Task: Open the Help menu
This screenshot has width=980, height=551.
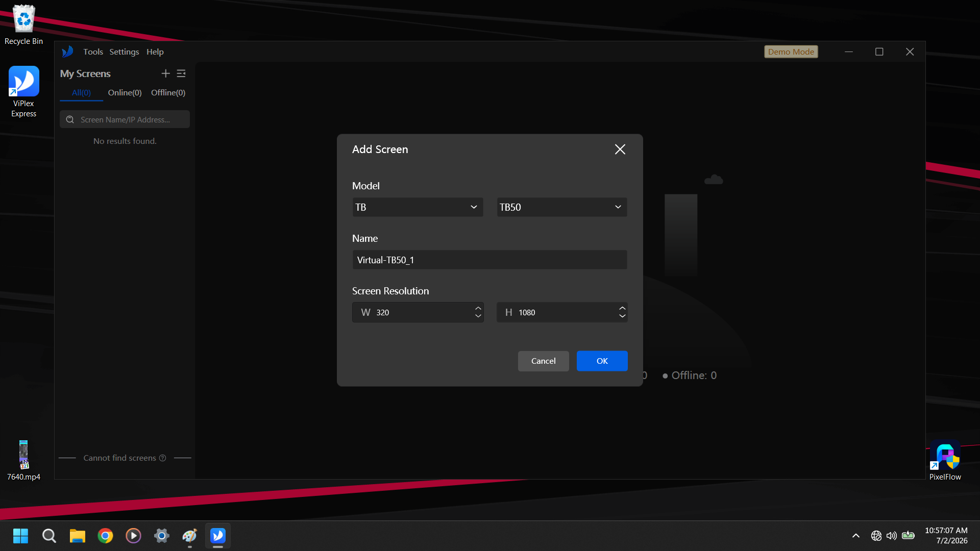Action: click(x=155, y=52)
